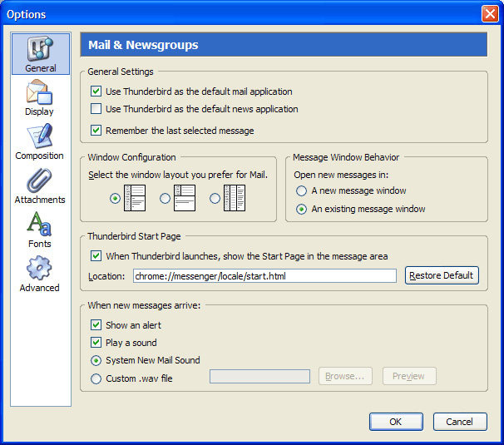Screen dimensions: 504x445
Task: Discard changes with Cancel button
Action: point(460,422)
